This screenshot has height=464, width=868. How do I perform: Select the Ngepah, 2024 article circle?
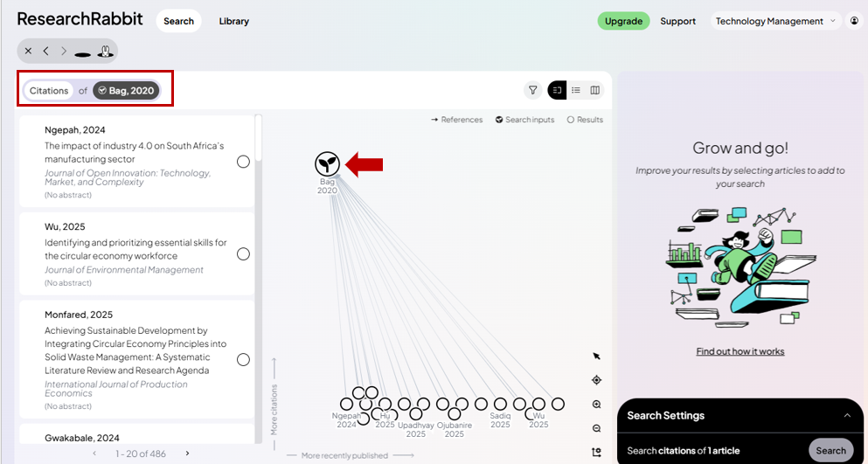click(x=243, y=162)
